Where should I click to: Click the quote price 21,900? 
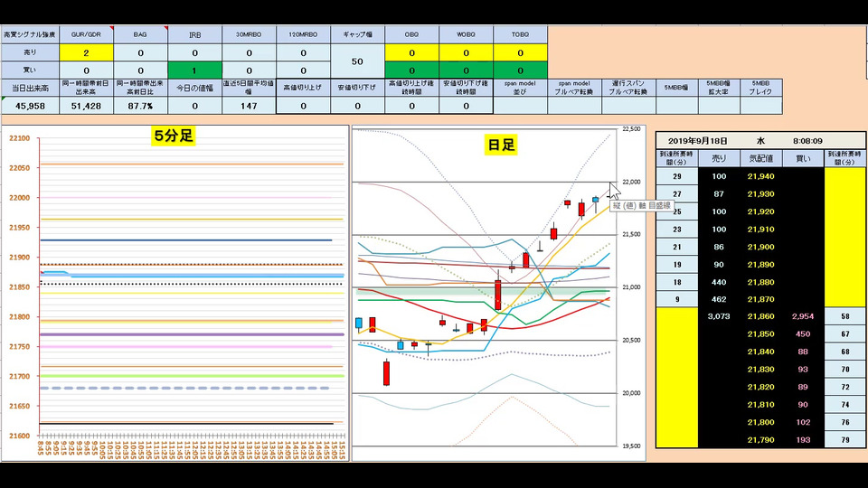coord(760,247)
